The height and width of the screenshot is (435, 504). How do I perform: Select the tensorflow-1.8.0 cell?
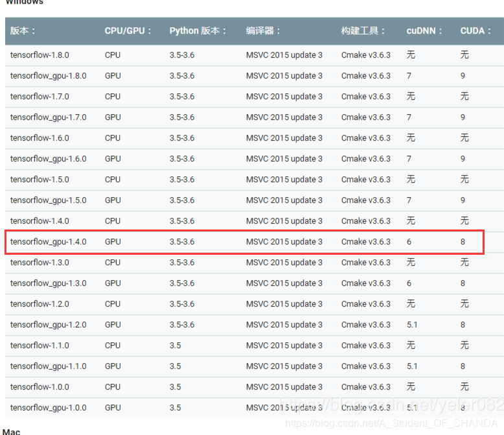coord(40,55)
